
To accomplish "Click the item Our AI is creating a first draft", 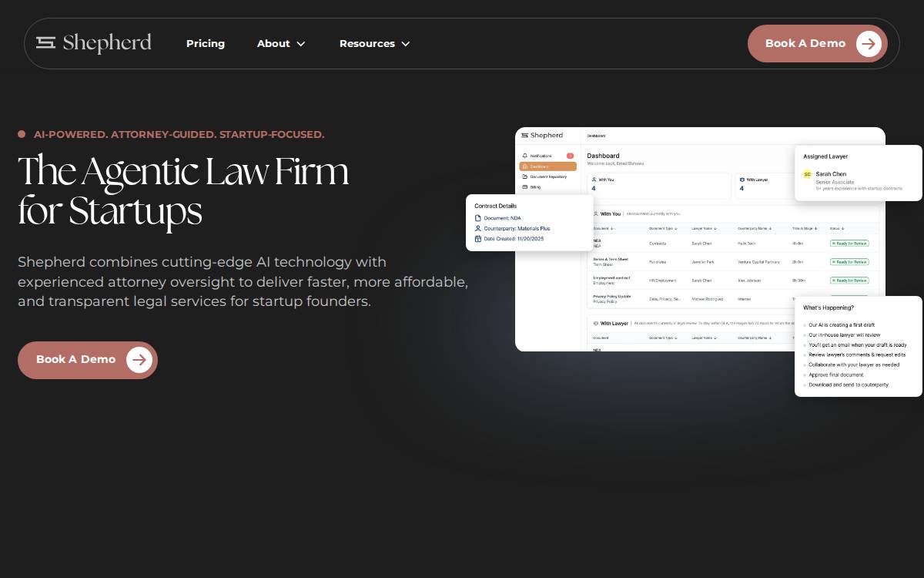I will tap(842, 325).
